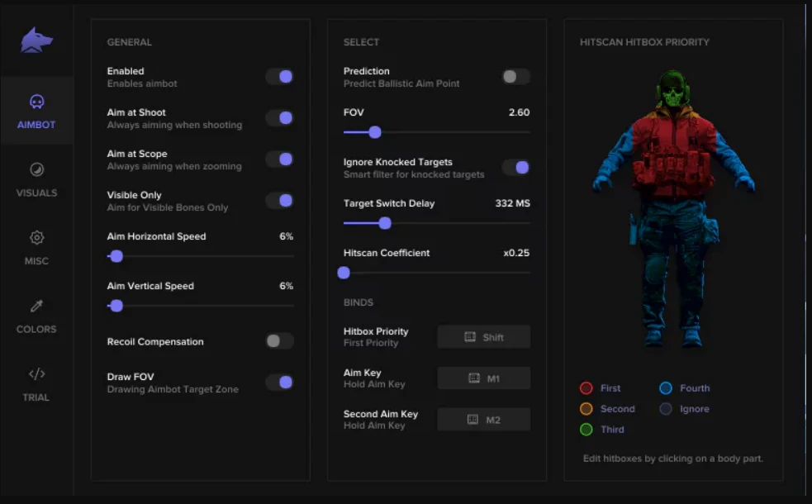
Task: Switch to the Misc tab
Action: (x=36, y=247)
